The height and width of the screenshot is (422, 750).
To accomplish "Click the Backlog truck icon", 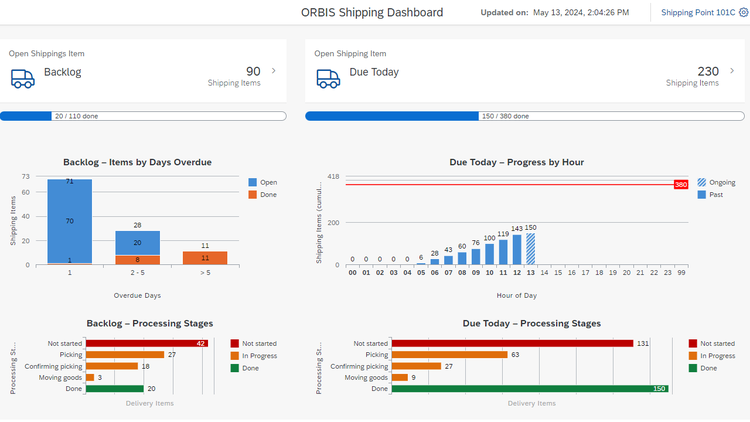I will (22, 78).
